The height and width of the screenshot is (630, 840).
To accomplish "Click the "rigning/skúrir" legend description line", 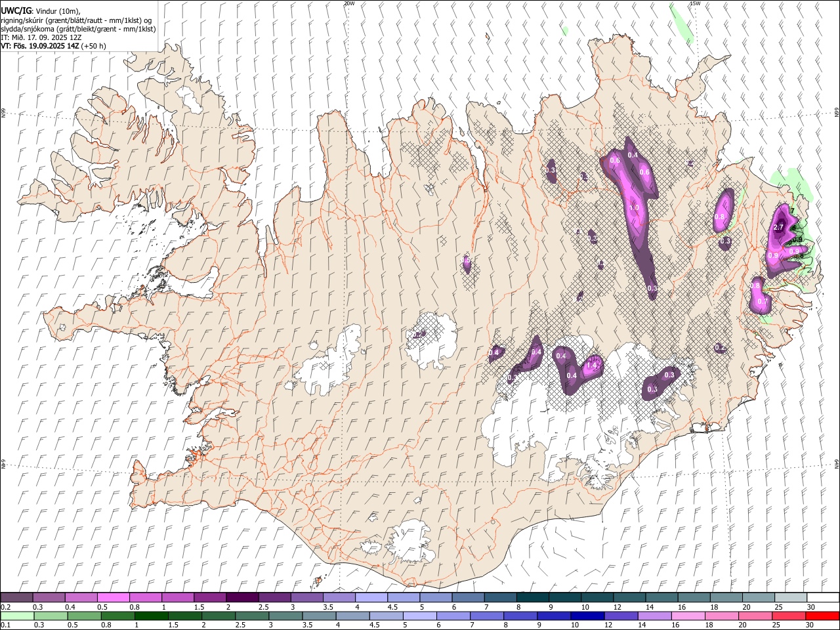I will 76,20.
